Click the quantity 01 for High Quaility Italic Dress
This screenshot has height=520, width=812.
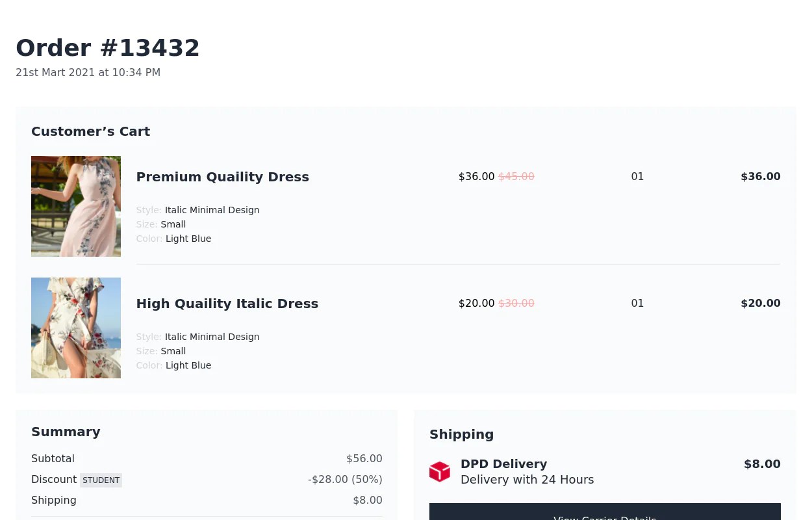pyautogui.click(x=637, y=303)
